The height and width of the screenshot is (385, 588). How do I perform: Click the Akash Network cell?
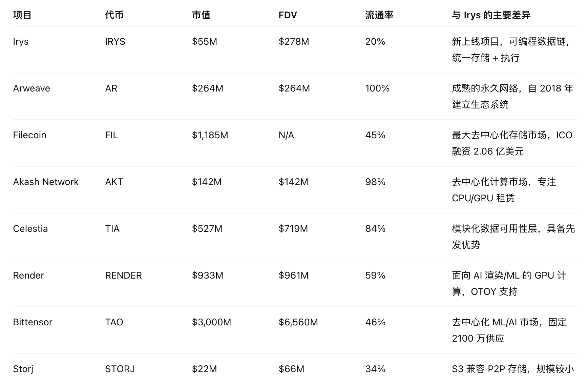46,182
